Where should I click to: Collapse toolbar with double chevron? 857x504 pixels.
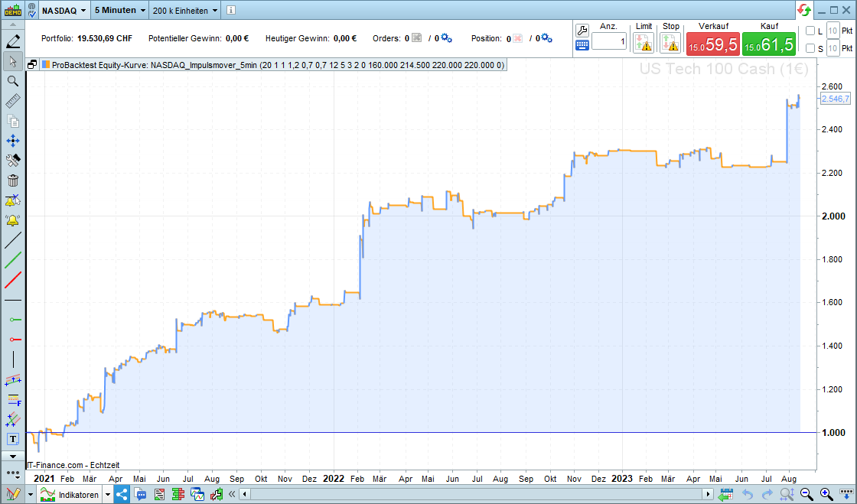click(232, 495)
